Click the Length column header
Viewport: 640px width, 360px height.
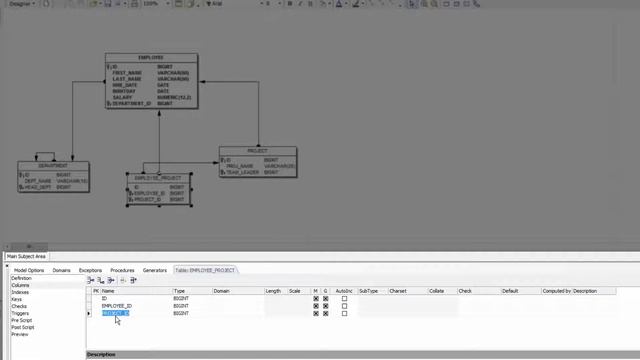click(276, 291)
